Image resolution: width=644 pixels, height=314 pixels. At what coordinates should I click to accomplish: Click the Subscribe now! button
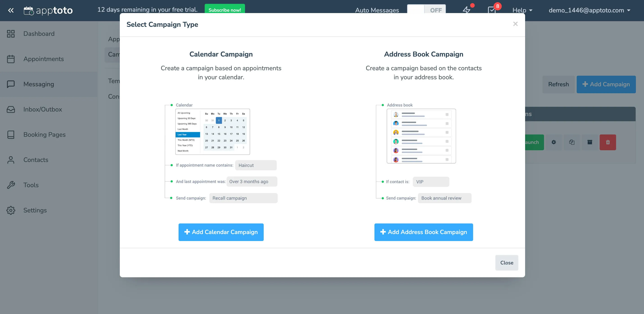[224, 10]
